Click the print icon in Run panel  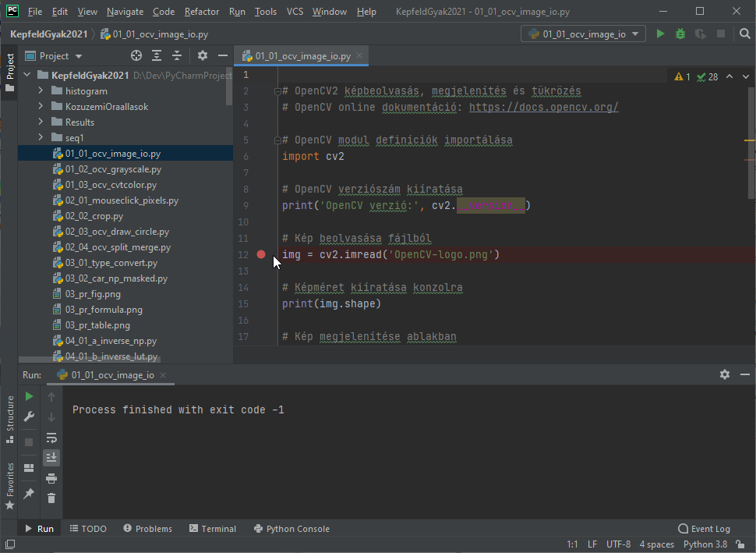pyautogui.click(x=51, y=478)
